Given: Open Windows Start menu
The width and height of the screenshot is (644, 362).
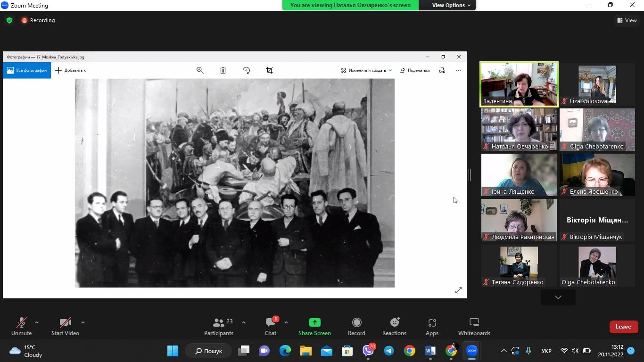Looking at the screenshot, I should tap(173, 351).
